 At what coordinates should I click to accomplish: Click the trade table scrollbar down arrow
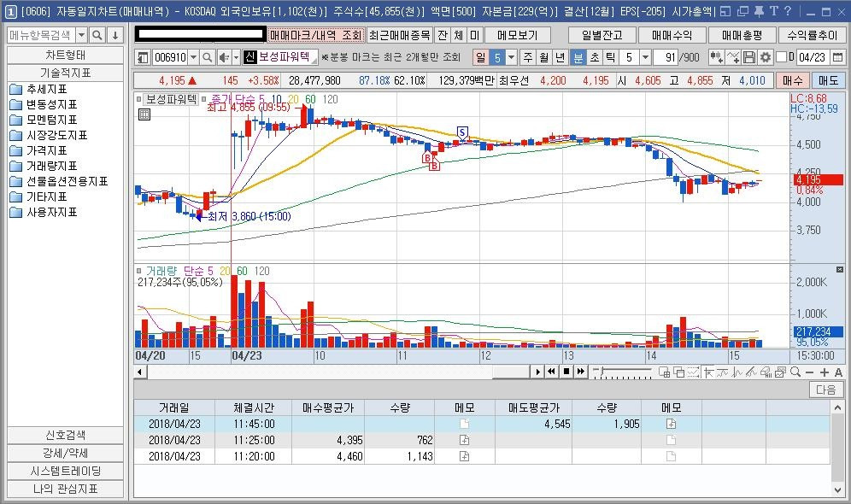click(x=837, y=489)
